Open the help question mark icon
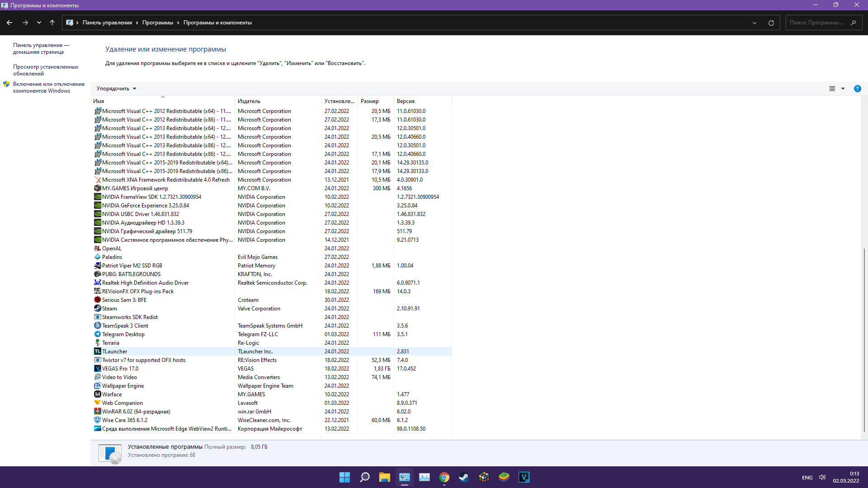 (857, 89)
